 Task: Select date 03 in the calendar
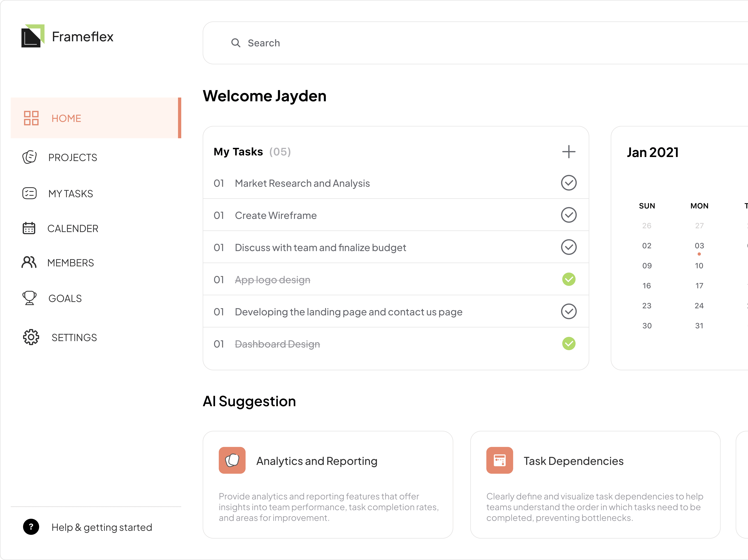pos(699,246)
